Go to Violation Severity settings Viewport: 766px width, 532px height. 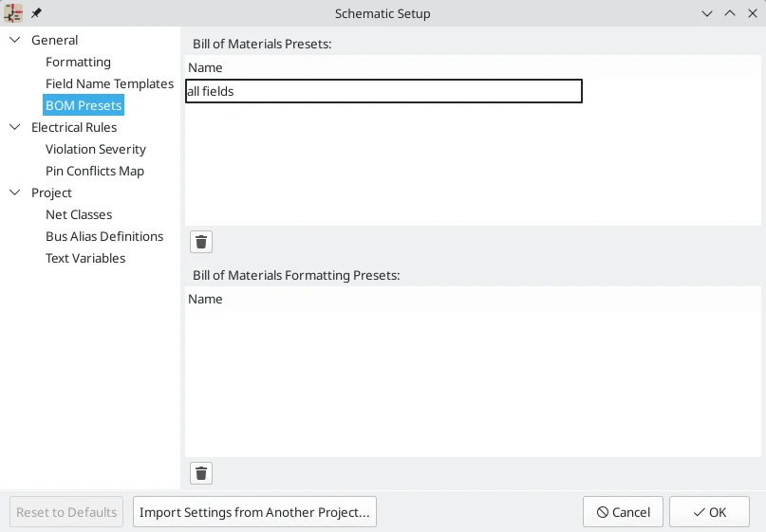click(96, 149)
